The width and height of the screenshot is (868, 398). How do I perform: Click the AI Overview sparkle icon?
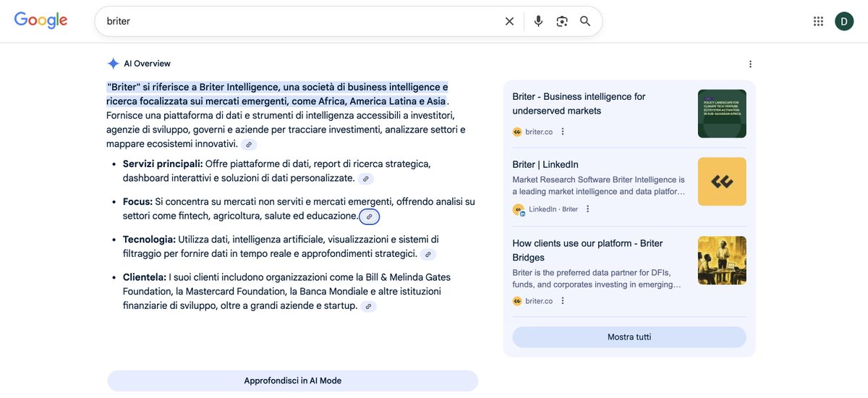click(x=113, y=64)
